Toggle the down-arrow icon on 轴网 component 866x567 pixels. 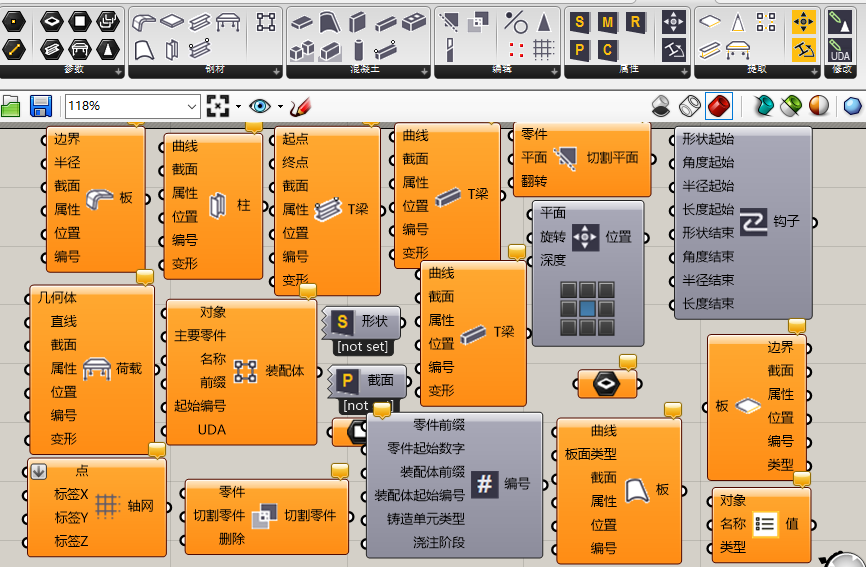click(x=39, y=471)
